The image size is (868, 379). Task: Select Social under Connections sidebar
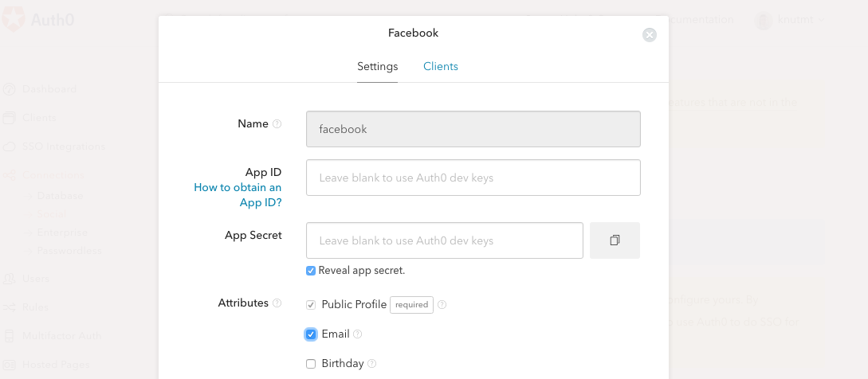point(52,214)
